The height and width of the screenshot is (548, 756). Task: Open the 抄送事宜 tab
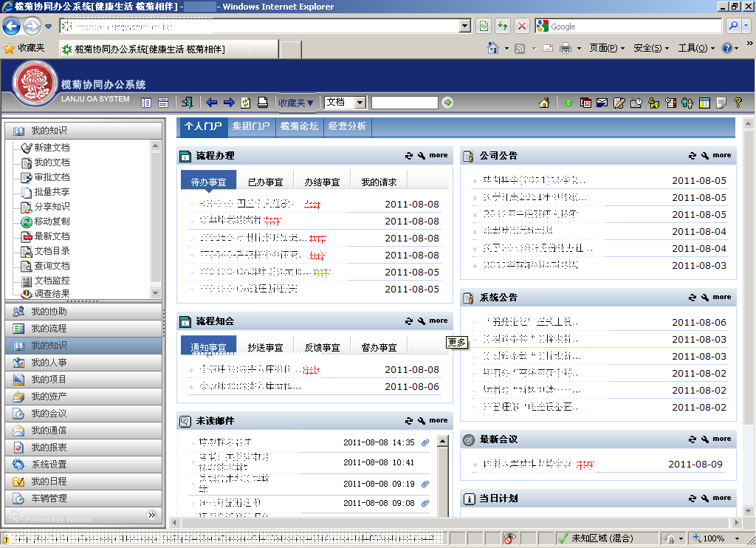[265, 347]
